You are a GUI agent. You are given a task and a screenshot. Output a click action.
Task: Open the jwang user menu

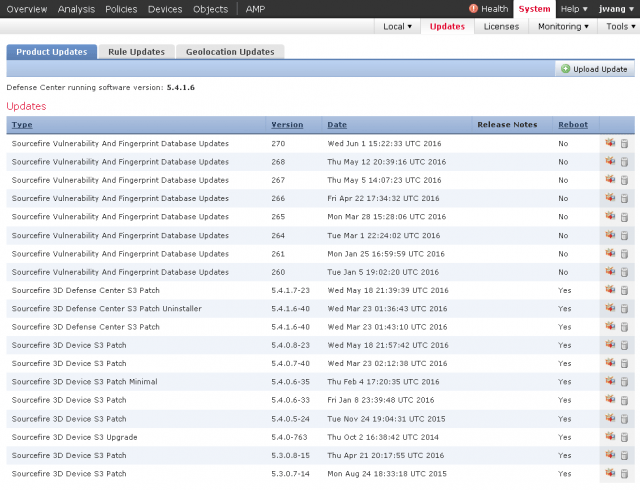616,9
